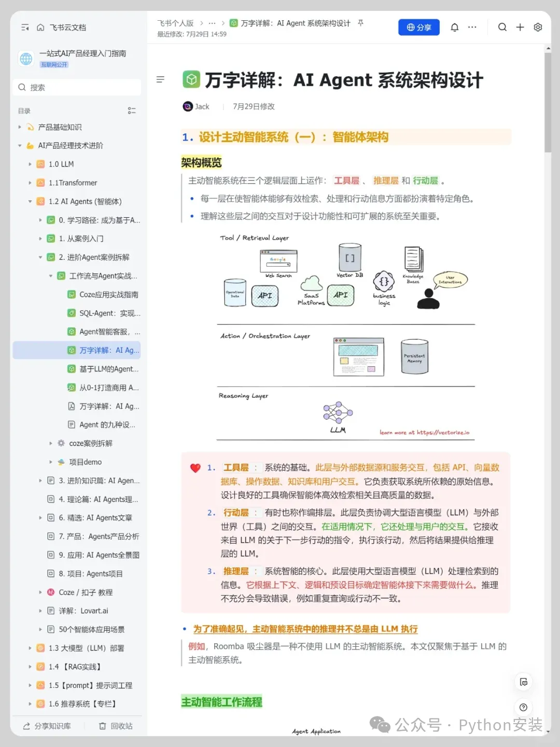
Task: Click the plus icon to create new content
Action: (520, 27)
